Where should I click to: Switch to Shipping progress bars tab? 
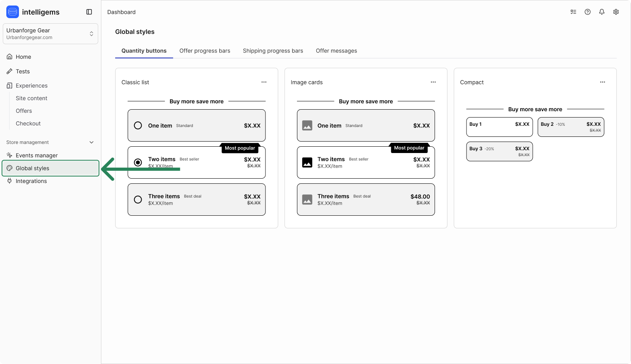point(273,51)
